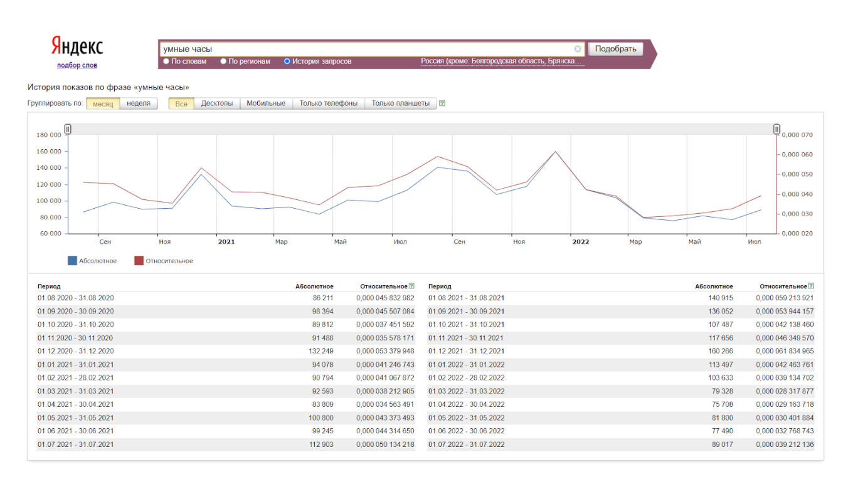Click the 0,000 070 right axis label
The height and width of the screenshot is (504, 853).
click(798, 135)
